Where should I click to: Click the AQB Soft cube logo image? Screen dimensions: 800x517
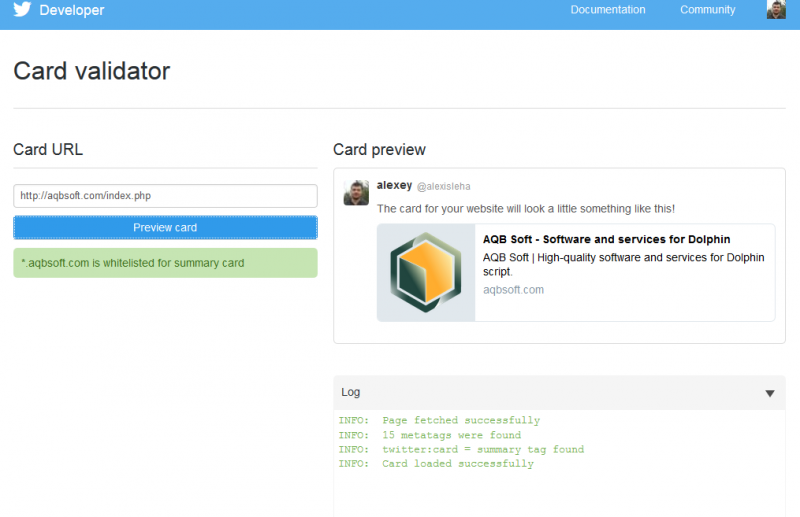tap(426, 273)
